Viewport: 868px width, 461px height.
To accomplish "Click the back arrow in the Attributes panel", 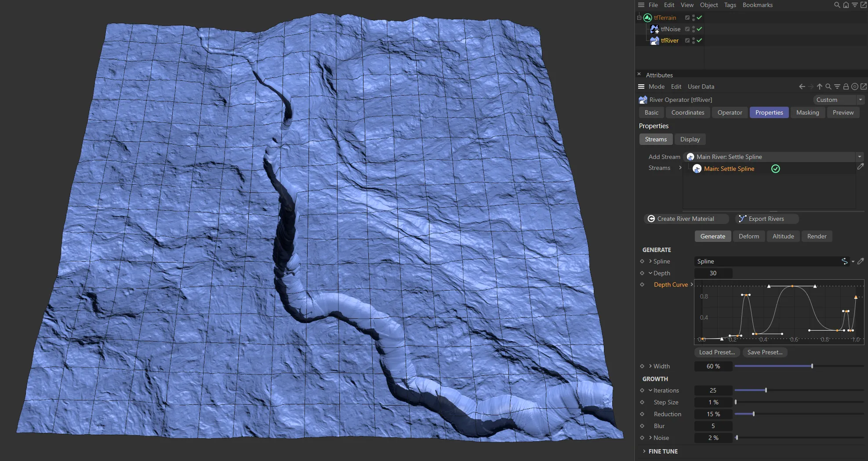I will 802,86.
